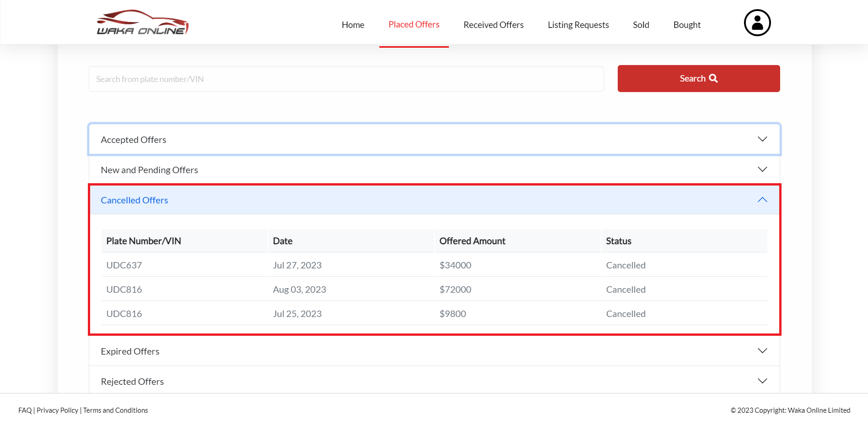Image resolution: width=868 pixels, height=426 pixels.
Task: Select the Jul 27, 2023 date cell
Action: pyautogui.click(x=297, y=265)
